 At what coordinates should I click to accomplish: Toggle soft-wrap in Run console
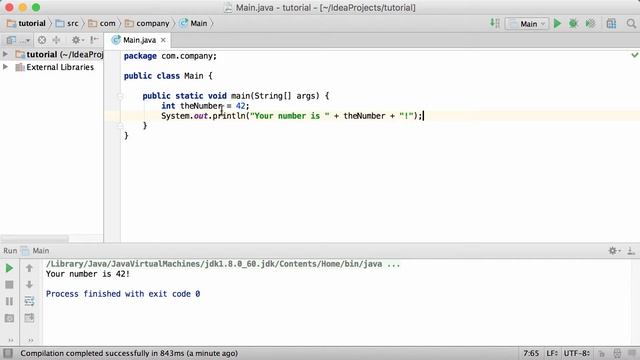click(x=29, y=301)
